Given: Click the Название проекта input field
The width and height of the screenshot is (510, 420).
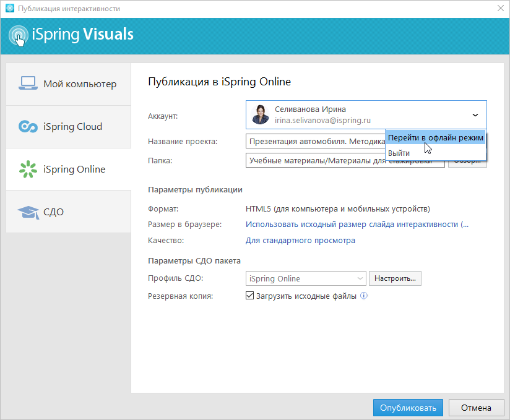Looking at the screenshot, I should (x=316, y=141).
